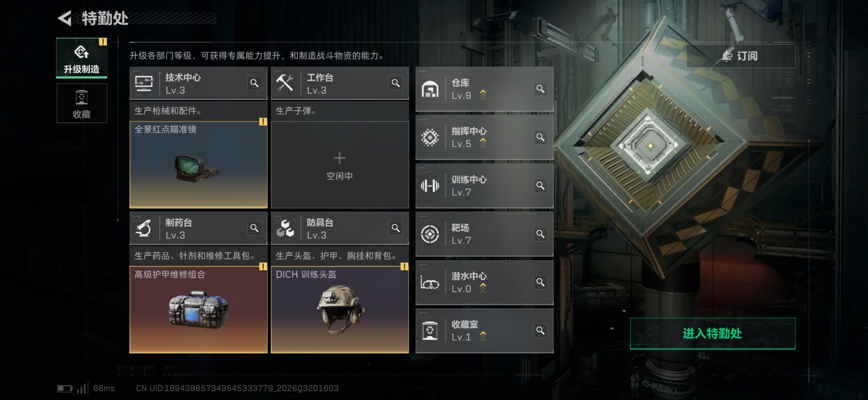Click upgrade arrows beside 仓库 Lv.9

[x=483, y=95]
